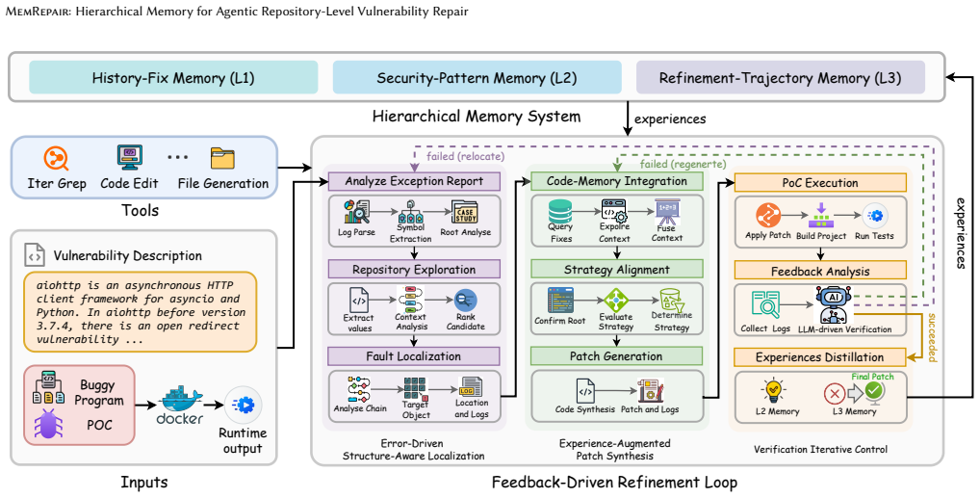Screen dimensions: 980x498
Task: Open the File Generation folder icon
Action: point(222,158)
